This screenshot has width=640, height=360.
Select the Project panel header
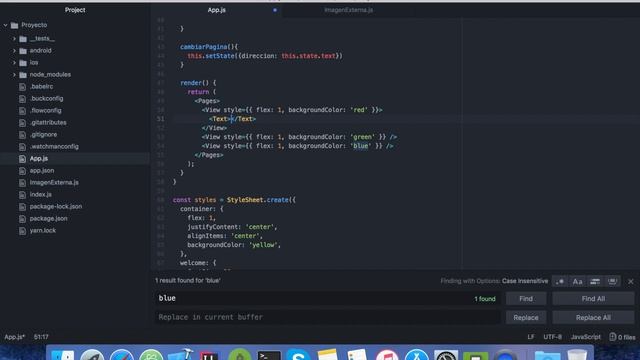point(75,10)
